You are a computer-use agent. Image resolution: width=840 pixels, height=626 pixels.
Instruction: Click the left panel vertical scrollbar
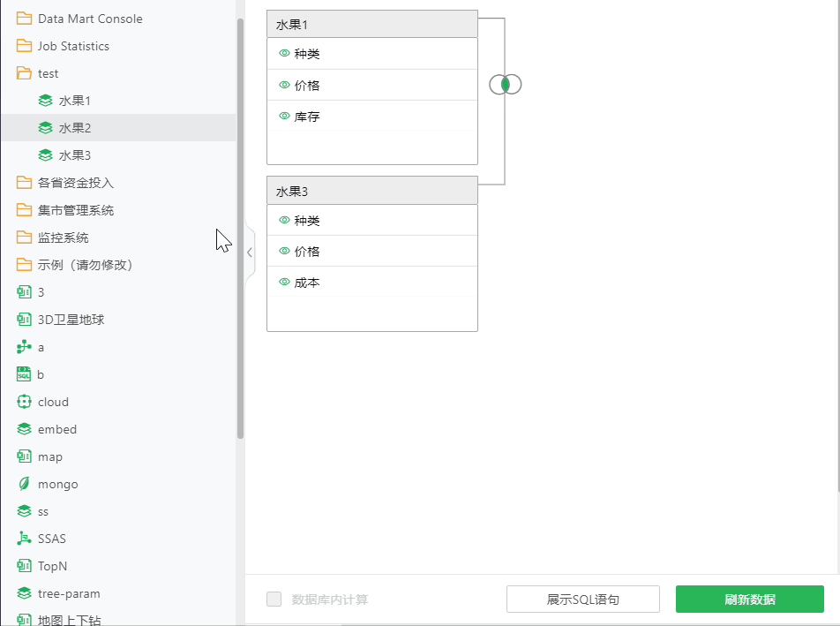tap(240, 230)
